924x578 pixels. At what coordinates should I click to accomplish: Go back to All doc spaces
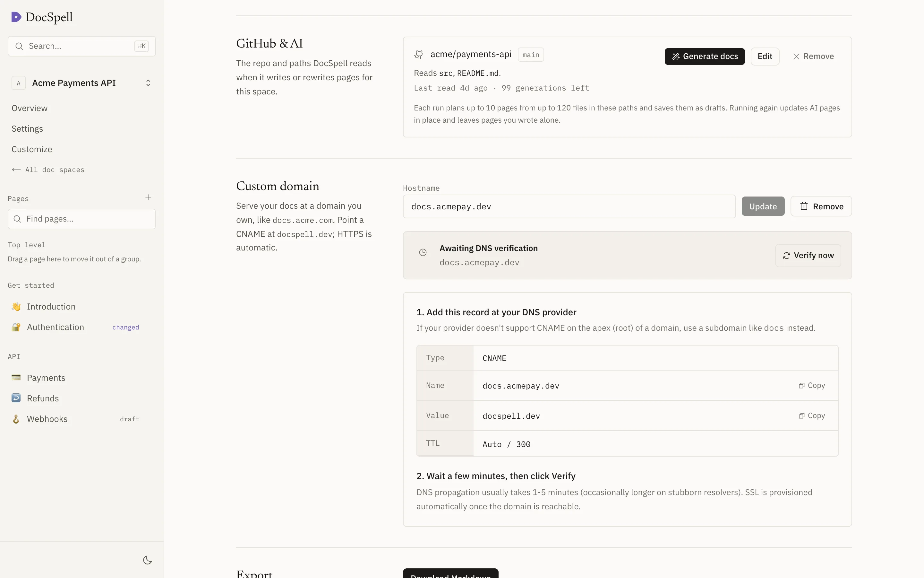coord(48,170)
